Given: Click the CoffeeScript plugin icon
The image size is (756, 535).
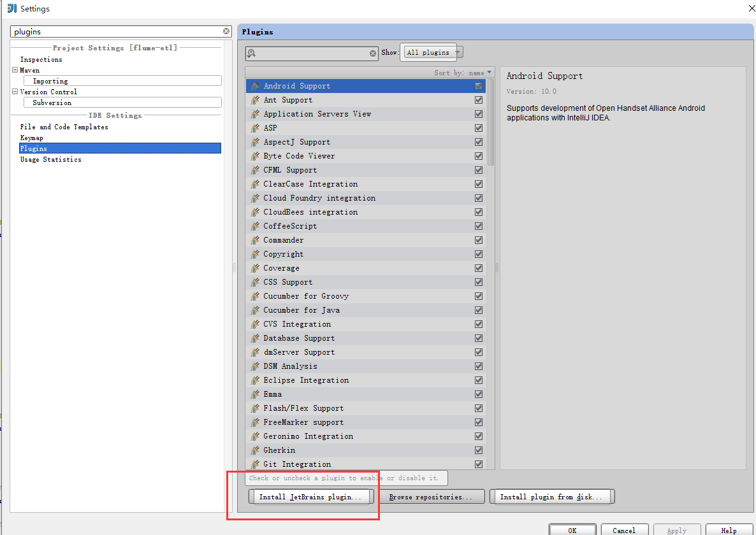Looking at the screenshot, I should (x=255, y=226).
